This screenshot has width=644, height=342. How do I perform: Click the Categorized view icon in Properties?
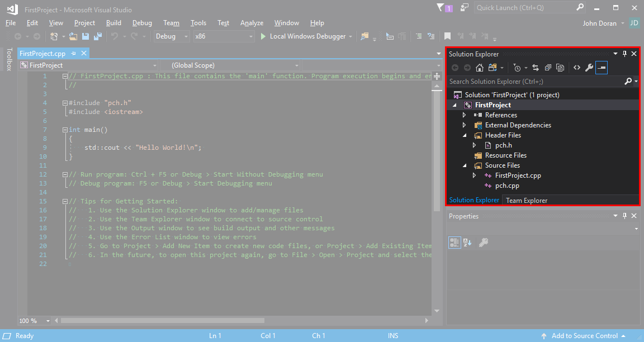click(454, 243)
